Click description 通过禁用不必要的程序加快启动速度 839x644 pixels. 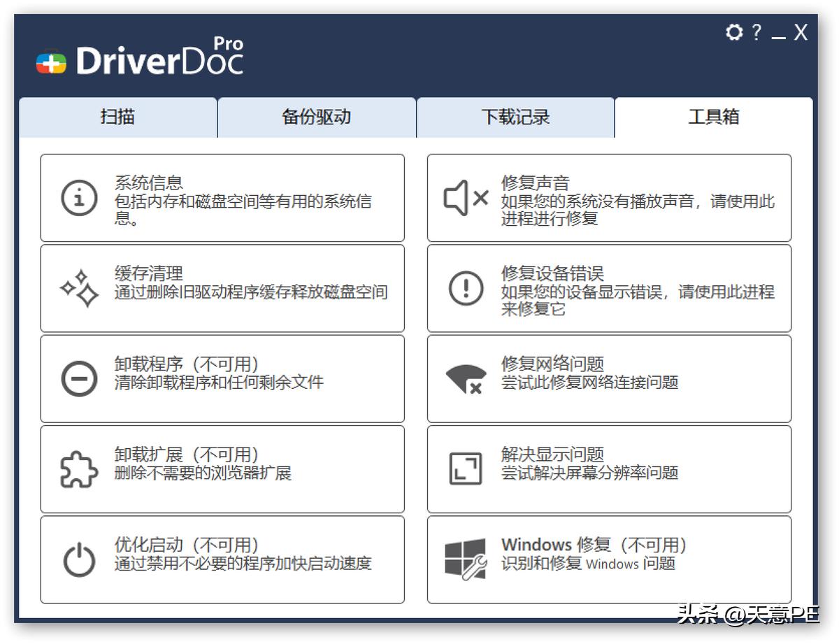point(243,564)
